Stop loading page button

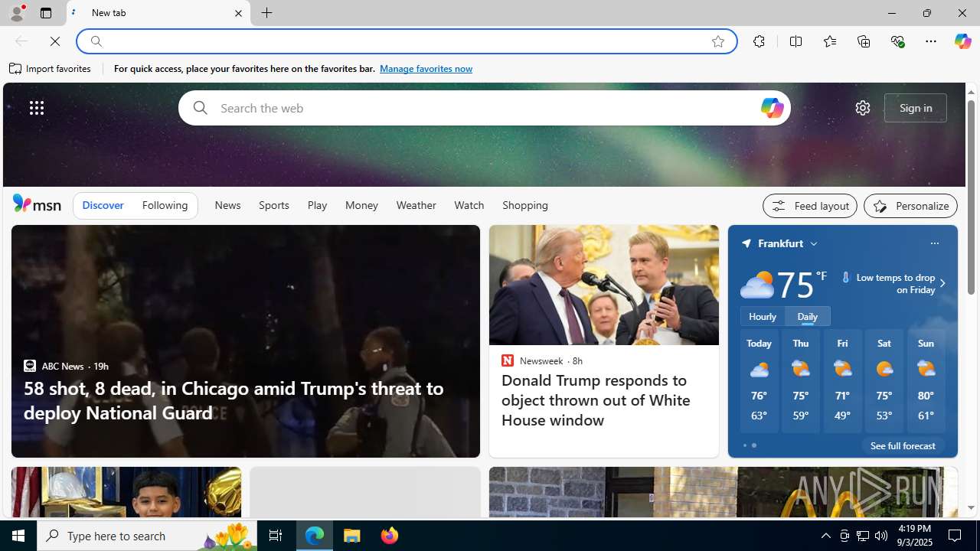tap(55, 41)
